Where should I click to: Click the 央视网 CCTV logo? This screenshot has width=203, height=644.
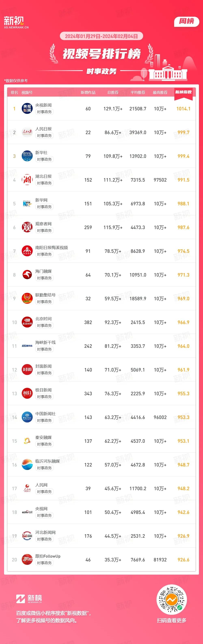click(27, 512)
